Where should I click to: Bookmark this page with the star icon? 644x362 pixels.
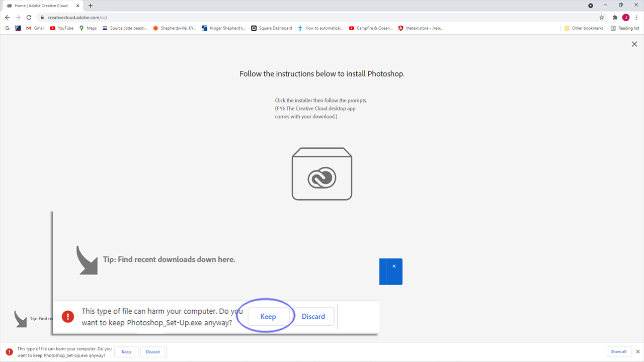coord(602,17)
